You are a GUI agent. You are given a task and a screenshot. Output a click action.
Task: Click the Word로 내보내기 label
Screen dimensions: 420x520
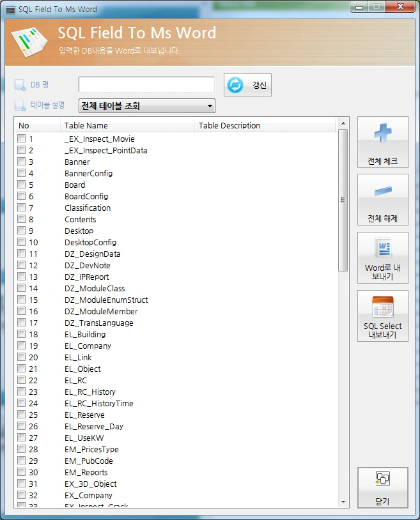coord(382,272)
